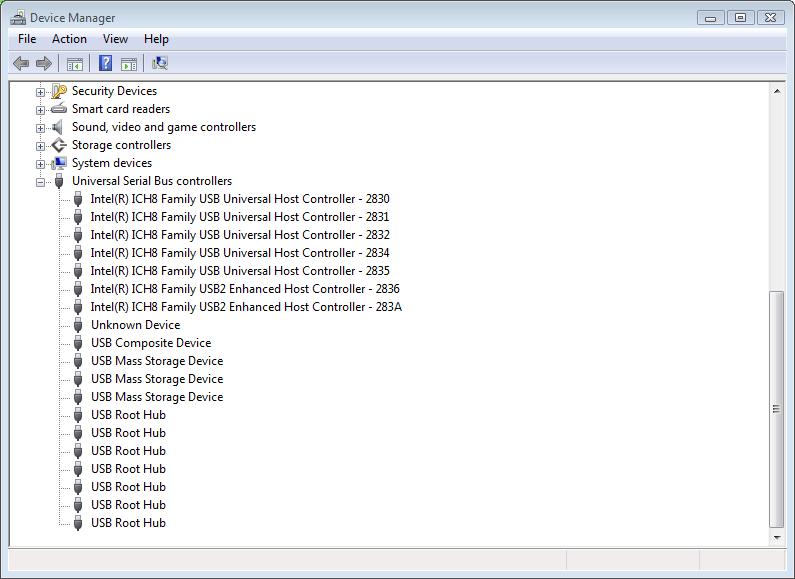Scan for hardware changes with the monitor icon
This screenshot has height=579, width=795.
[x=160, y=63]
